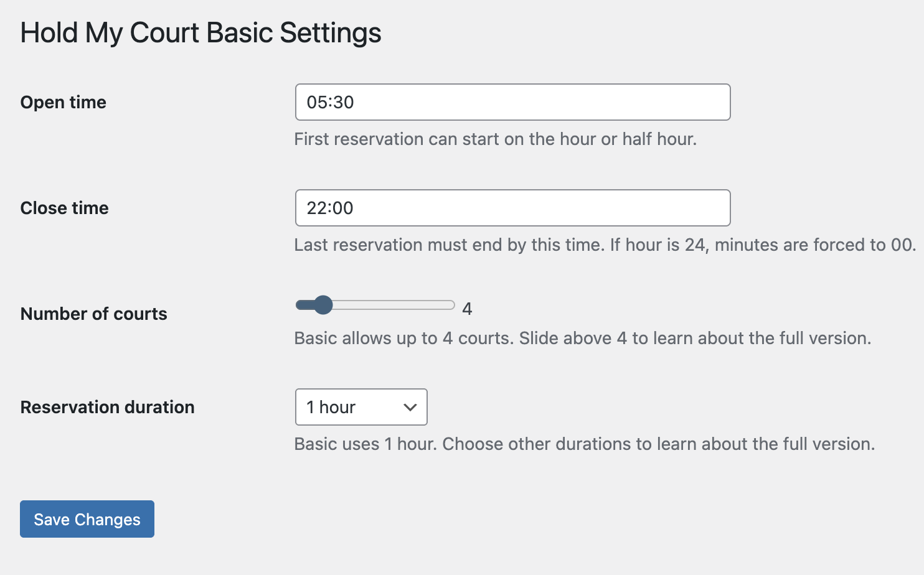Click inside the 05:30 time box
The image size is (924, 575).
(512, 102)
